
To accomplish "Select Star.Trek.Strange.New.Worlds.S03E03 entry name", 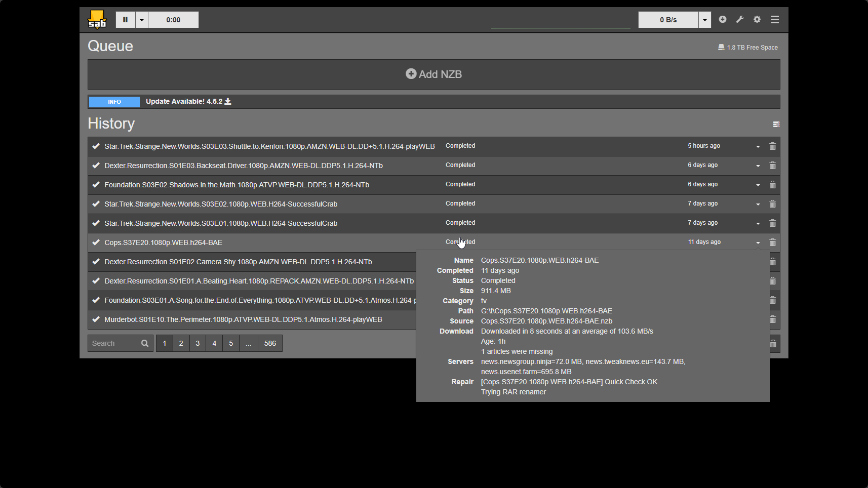I will [x=269, y=146].
